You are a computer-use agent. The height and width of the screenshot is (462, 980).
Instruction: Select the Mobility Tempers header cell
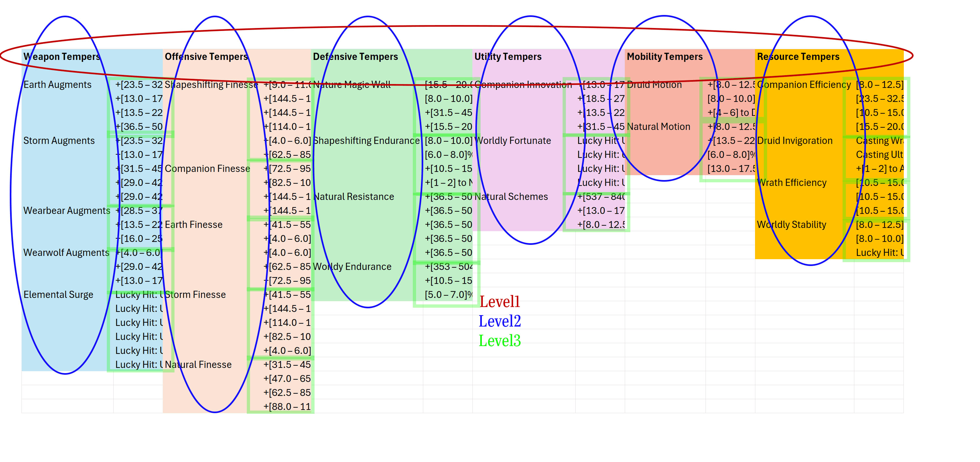point(665,56)
